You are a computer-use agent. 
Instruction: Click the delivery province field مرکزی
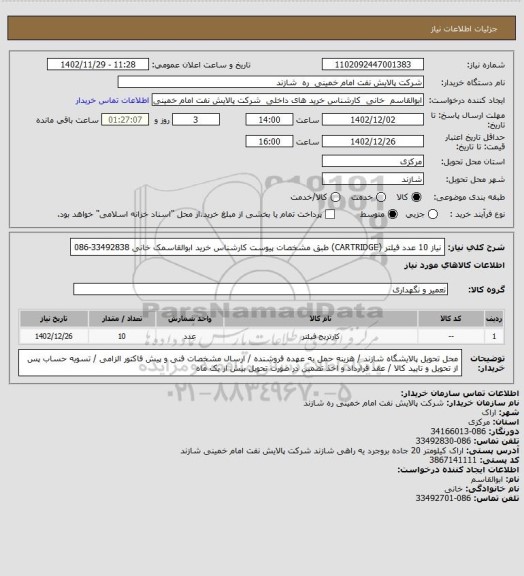[373, 161]
